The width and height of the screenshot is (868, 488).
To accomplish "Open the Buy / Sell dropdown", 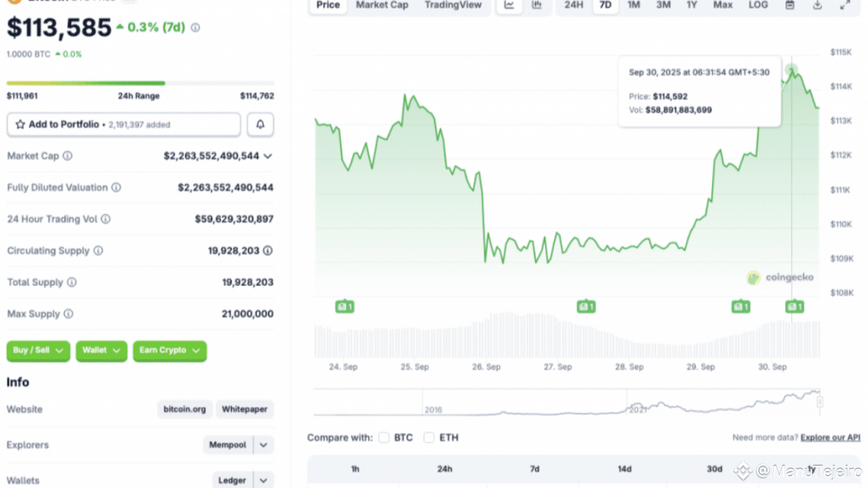I will 38,350.
